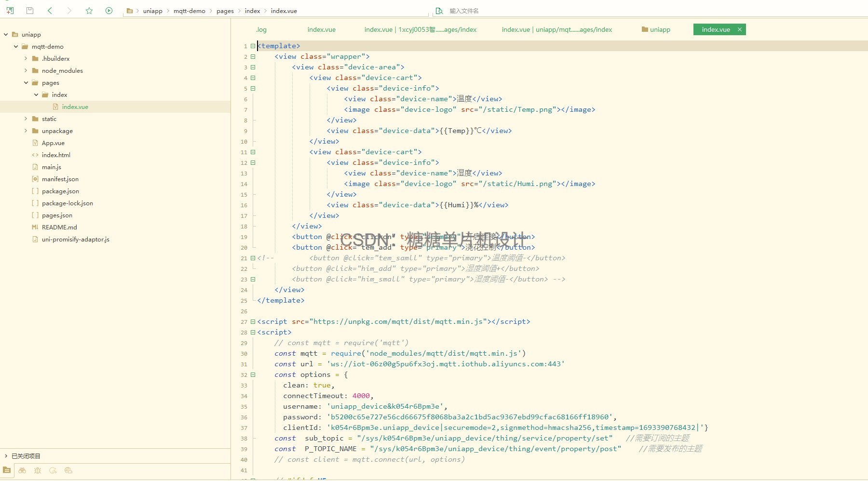Switch to the index.vue 1xcyj0053 tab
This screenshot has width=868, height=481.
420,29
